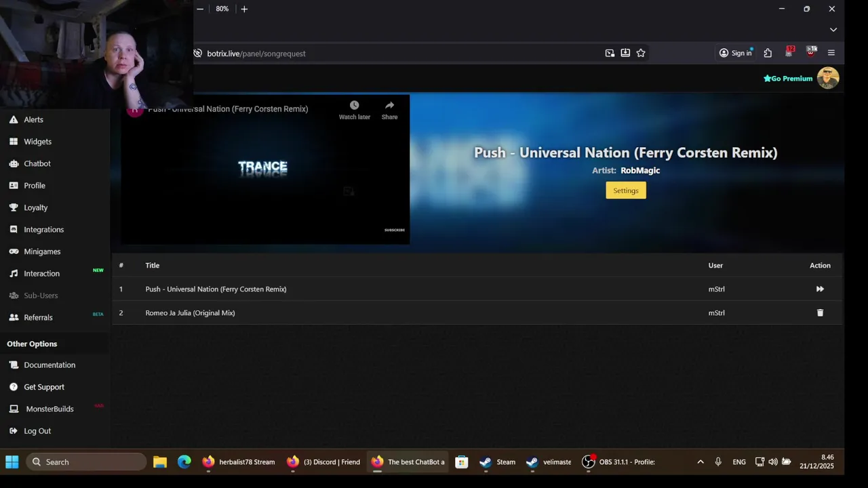Click the Share arrow on video
This screenshot has height=488, width=868.
[x=389, y=105]
